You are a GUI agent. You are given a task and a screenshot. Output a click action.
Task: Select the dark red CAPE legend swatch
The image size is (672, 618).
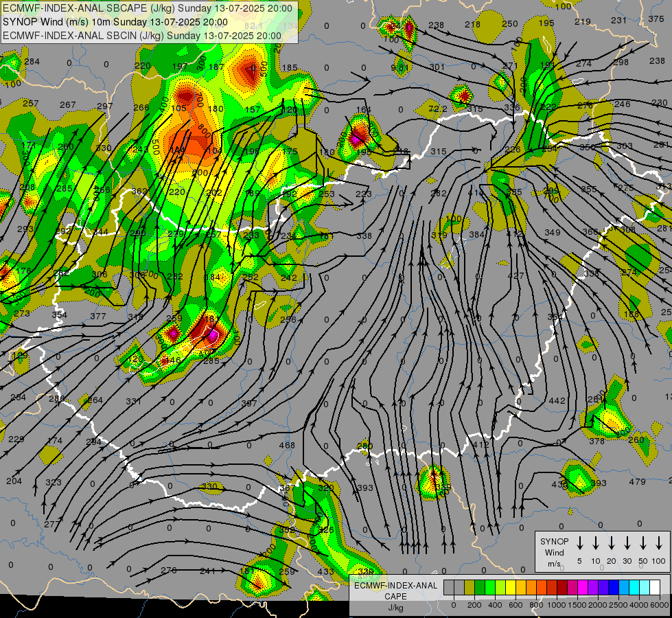point(562,588)
